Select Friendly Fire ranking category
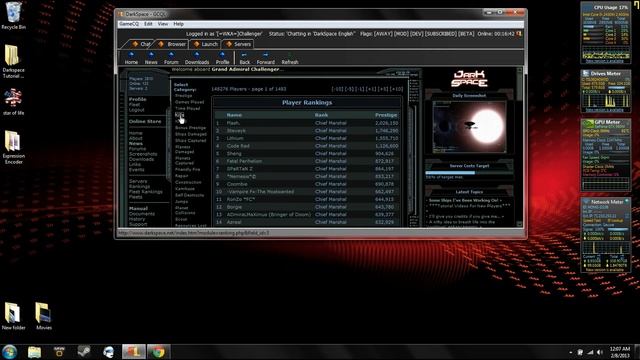This screenshot has height=360, width=640. tap(187, 169)
